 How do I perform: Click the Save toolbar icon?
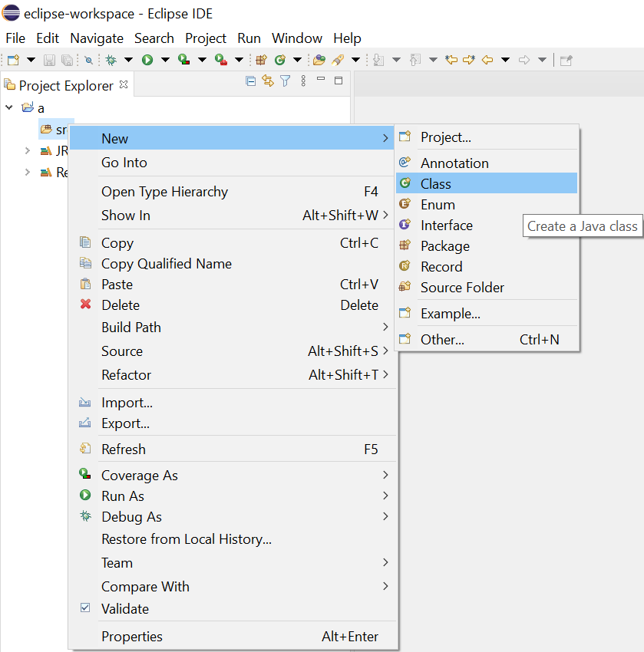(49, 61)
